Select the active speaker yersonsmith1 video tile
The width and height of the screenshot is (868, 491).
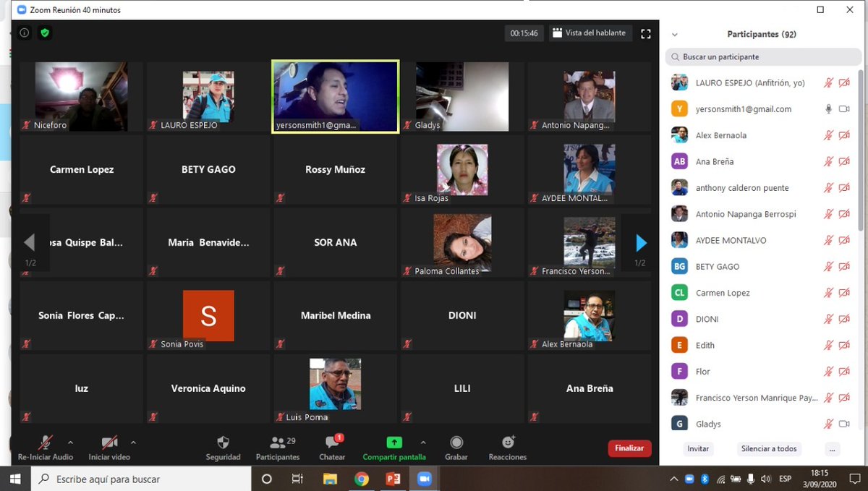(336, 96)
